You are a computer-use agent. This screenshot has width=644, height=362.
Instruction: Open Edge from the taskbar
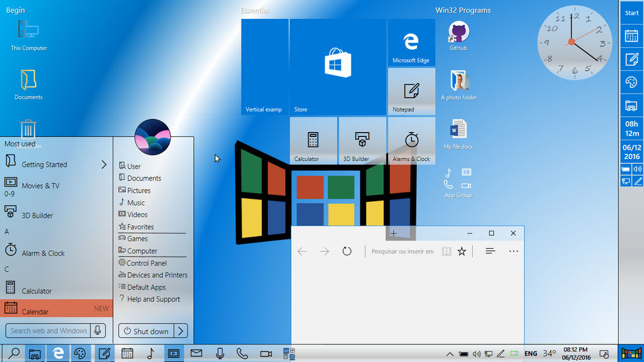tap(58, 353)
